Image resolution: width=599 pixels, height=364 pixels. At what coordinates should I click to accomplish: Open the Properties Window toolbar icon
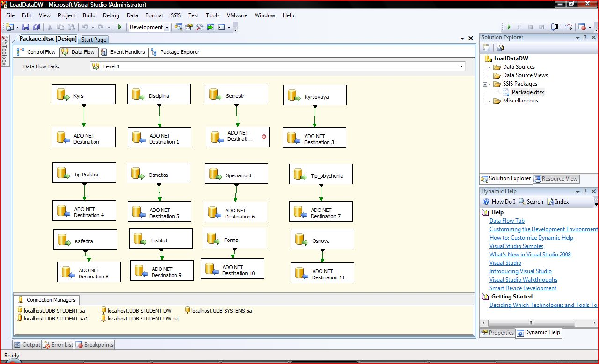(x=189, y=27)
